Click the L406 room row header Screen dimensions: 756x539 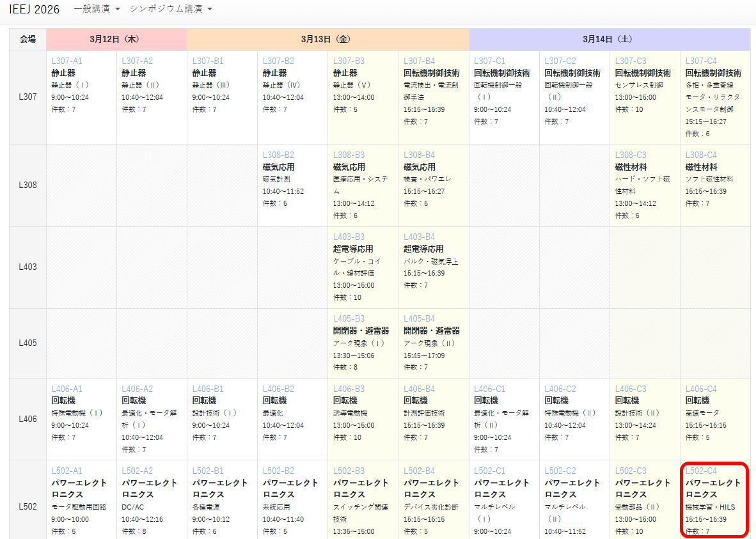(x=28, y=419)
